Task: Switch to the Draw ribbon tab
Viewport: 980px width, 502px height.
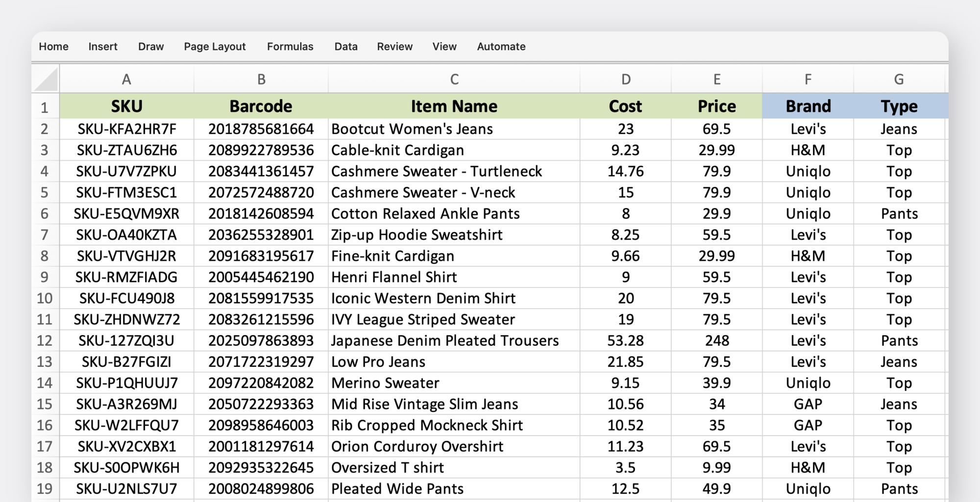Action: click(150, 47)
